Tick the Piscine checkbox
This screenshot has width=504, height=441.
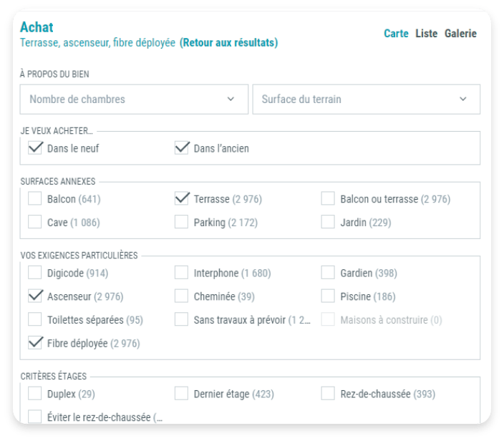328,296
